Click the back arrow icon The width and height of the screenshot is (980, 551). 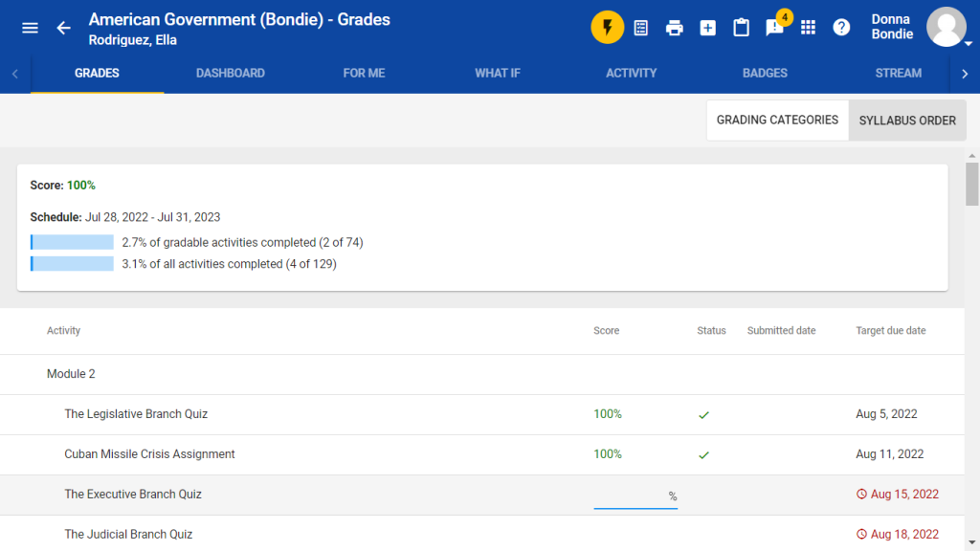(63, 28)
